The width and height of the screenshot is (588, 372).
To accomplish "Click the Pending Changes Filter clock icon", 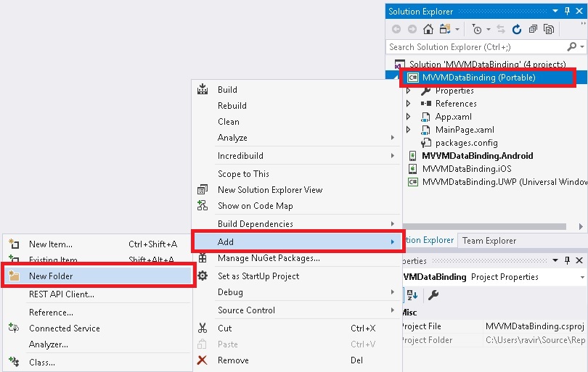I will point(477,30).
